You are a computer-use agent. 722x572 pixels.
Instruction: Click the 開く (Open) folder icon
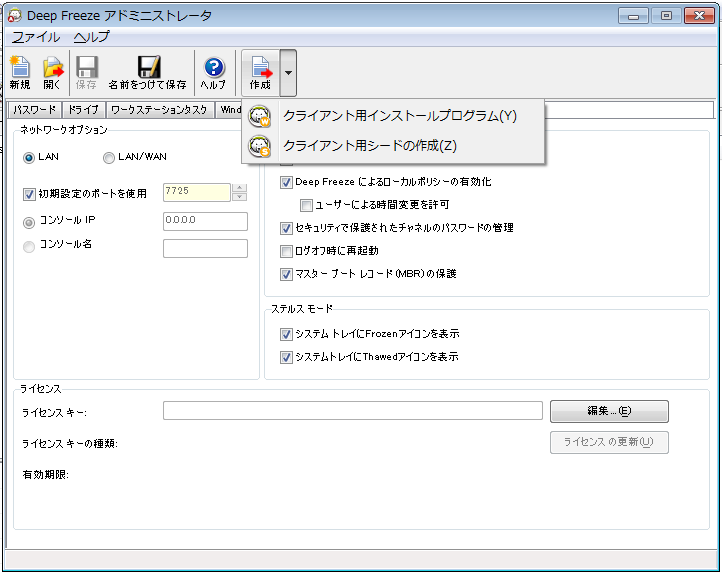(53, 72)
